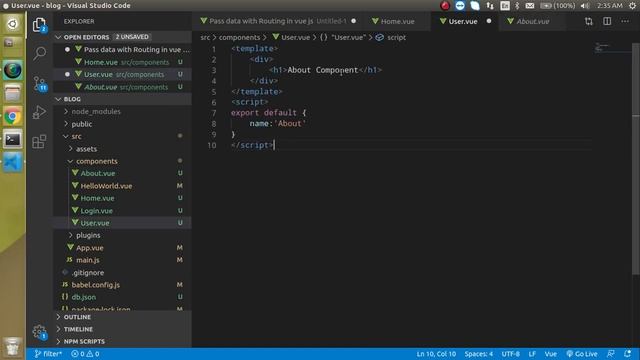Open the Source Control view
The width and height of the screenshot is (640, 360).
(40, 83)
